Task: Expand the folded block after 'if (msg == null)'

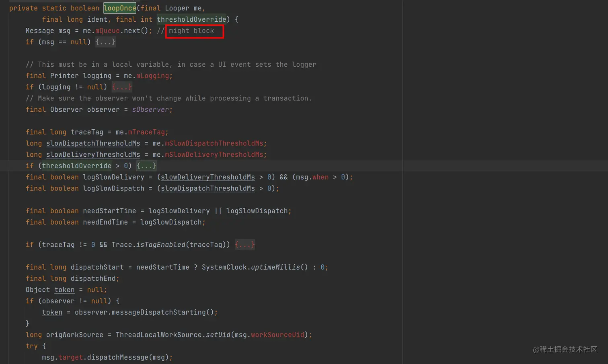Action: (x=105, y=42)
